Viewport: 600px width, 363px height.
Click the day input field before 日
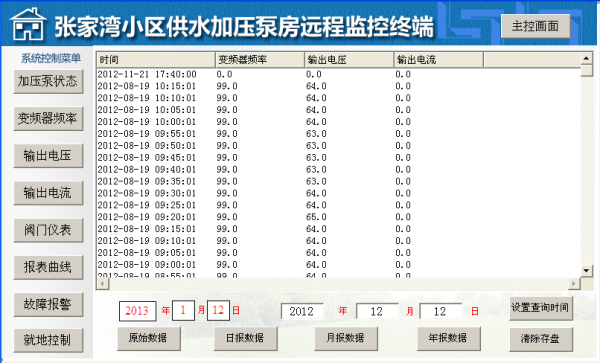[440, 311]
